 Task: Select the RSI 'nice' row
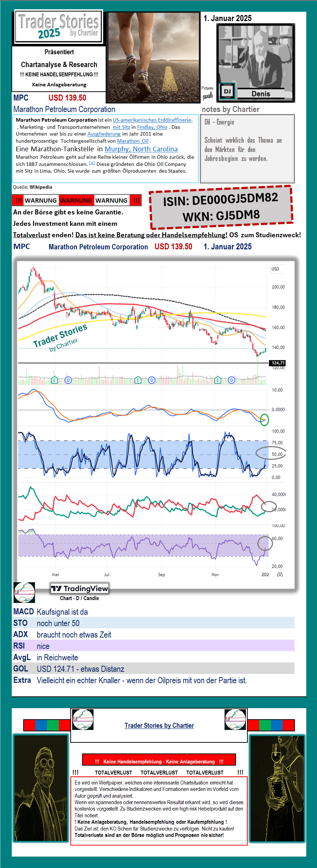[x=154, y=646]
